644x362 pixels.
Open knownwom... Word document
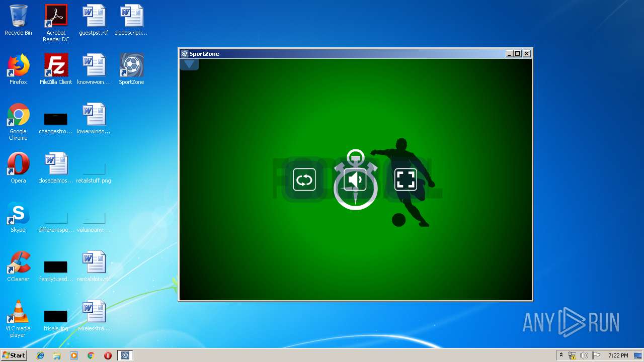[94, 69]
